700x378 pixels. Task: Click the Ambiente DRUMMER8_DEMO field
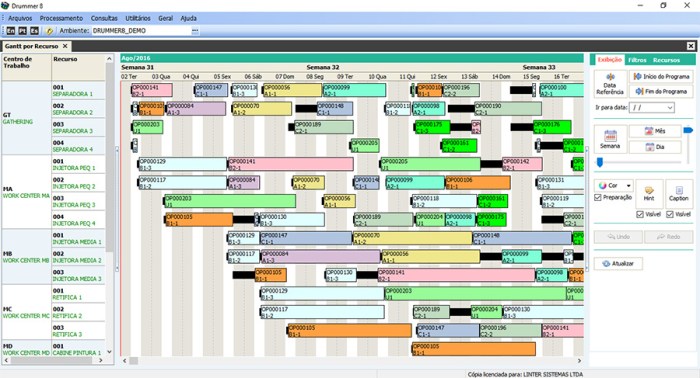pos(141,31)
